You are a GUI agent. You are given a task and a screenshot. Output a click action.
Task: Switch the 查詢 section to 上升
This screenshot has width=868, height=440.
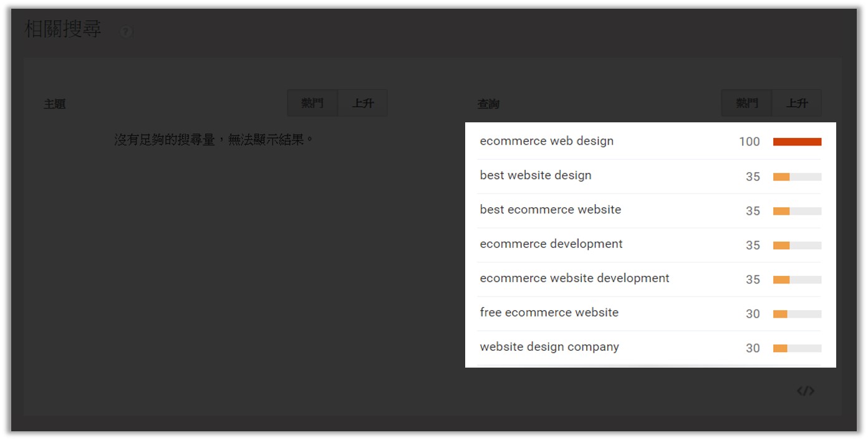(x=797, y=102)
